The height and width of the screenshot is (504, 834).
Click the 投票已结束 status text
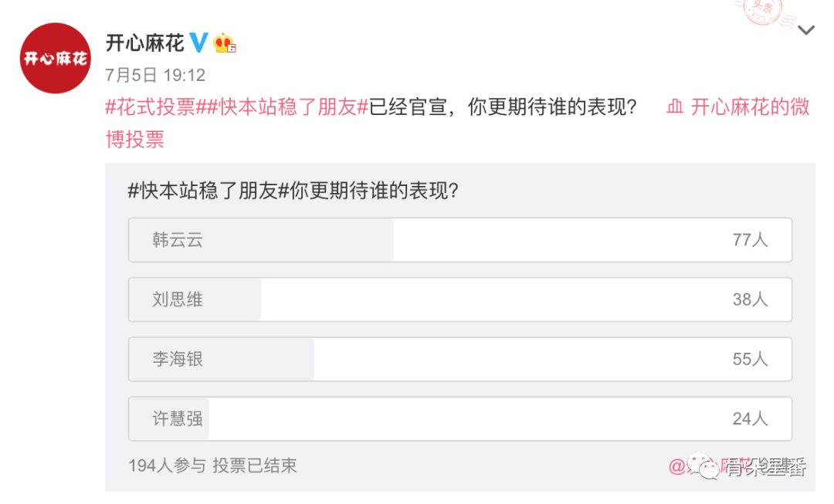click(x=255, y=465)
